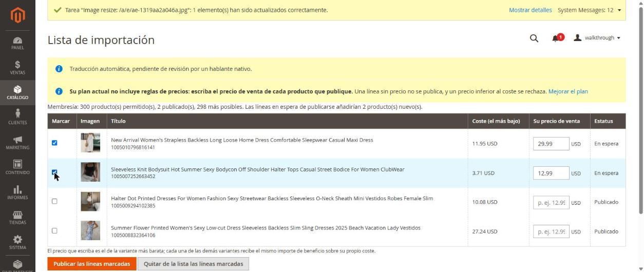Screen dimensions: 644x272
Task: Open the Sleeveless Knit Bodysuit thumbnail
Action: 90,172
